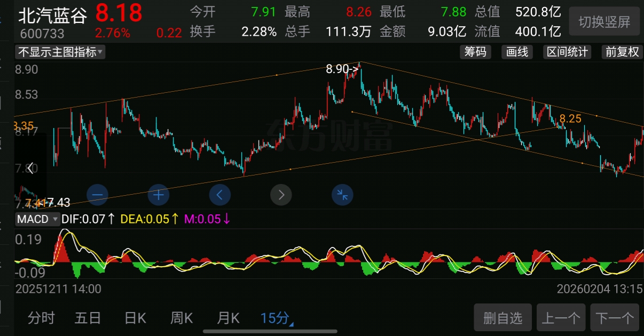Viewport: 644px width, 336px height.
Task: Tap the 8.53 price axis label
Action: pyautogui.click(x=27, y=95)
